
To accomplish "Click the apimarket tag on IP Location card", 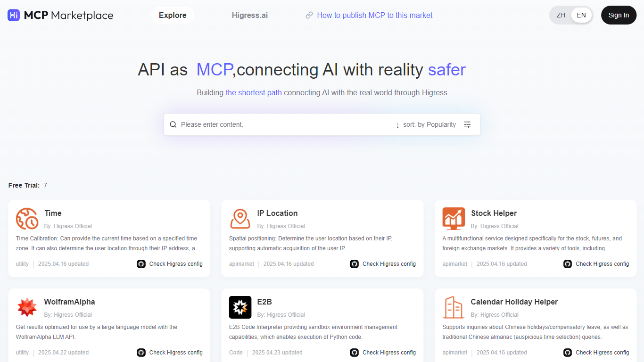I will tap(241, 264).
